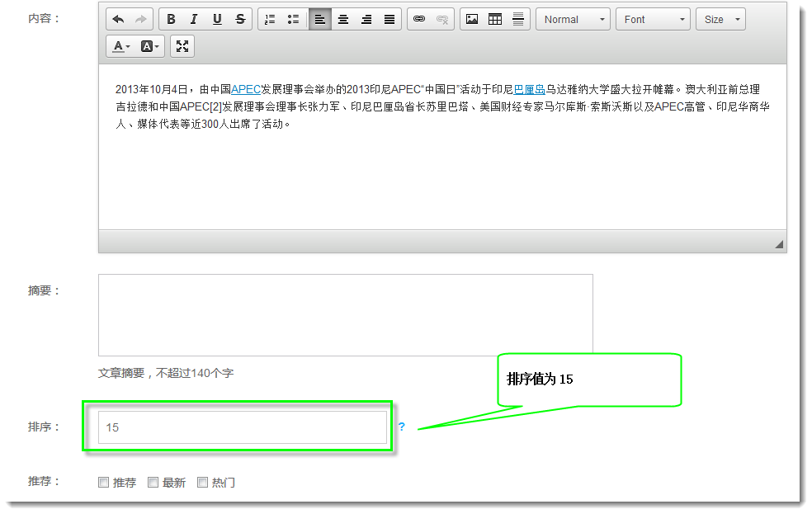The image size is (812, 514).
Task: Insert a hyperlink with link icon
Action: pos(419,20)
